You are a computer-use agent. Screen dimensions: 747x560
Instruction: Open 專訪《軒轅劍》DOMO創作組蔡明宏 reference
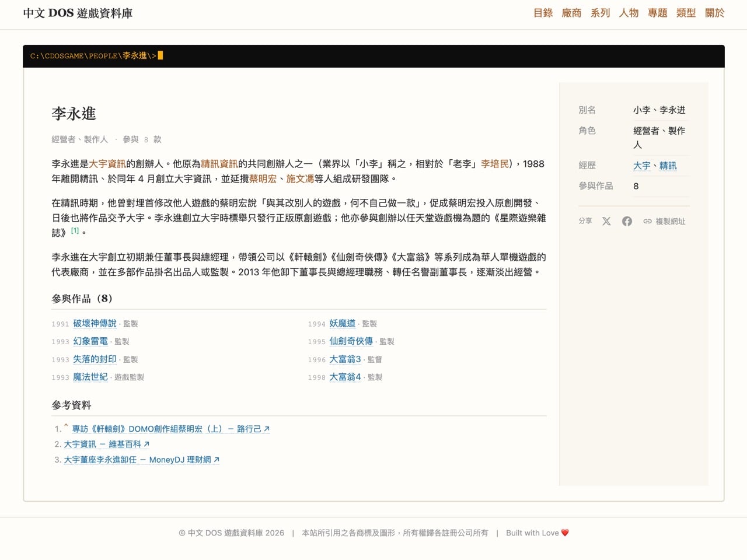(x=170, y=429)
